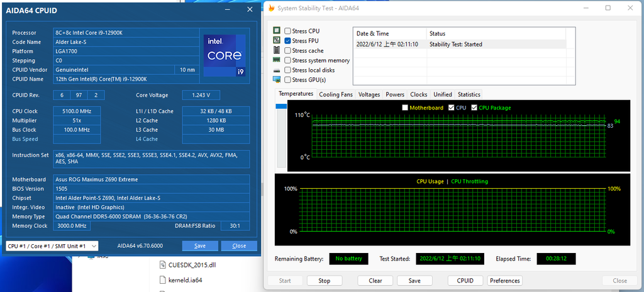Maximize the System Stability Test window

(608, 8)
